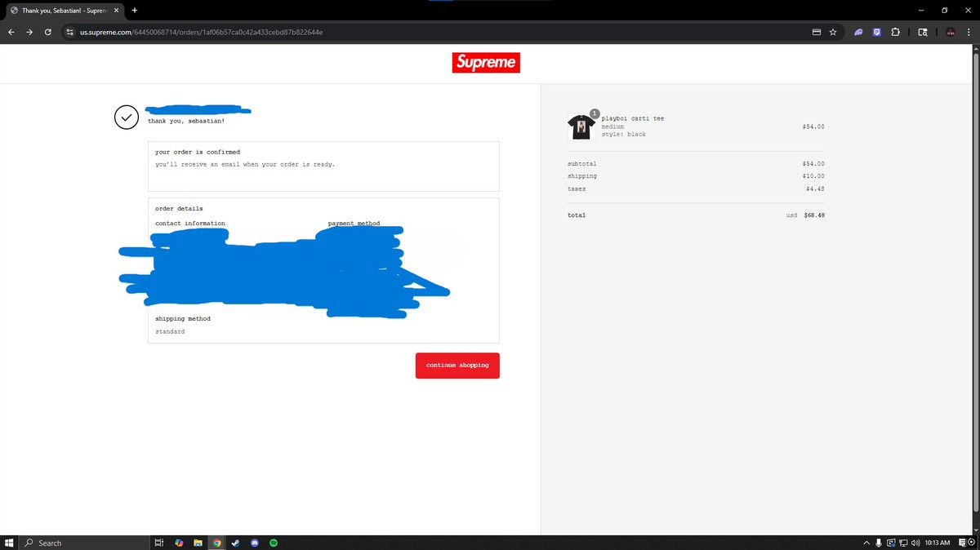This screenshot has height=550, width=980.
Task: Open the Chrome profile avatar
Action: [951, 32]
